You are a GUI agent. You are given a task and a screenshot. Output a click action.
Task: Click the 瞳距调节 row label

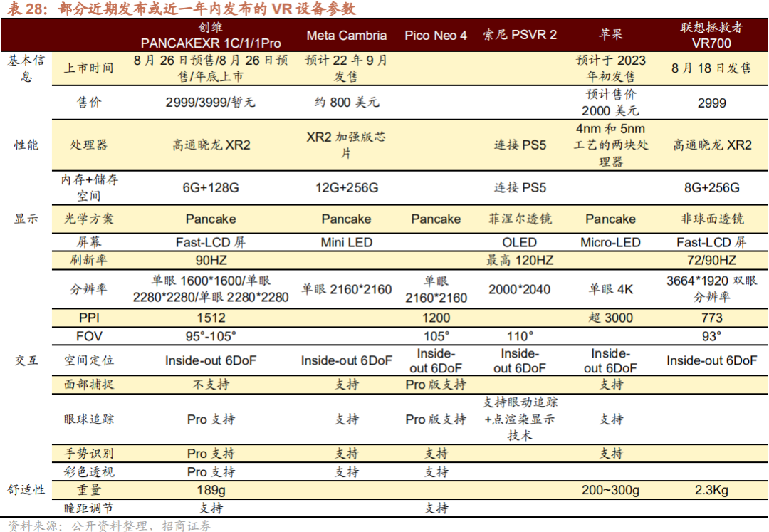pos(89,508)
